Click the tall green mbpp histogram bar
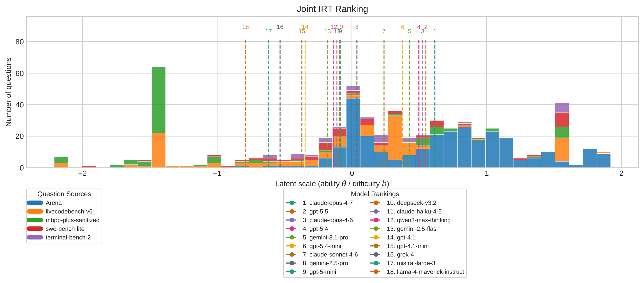 (158, 100)
